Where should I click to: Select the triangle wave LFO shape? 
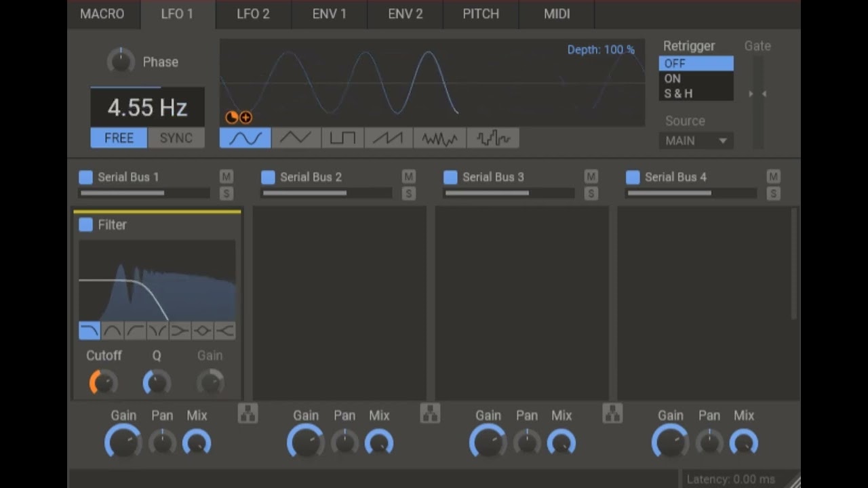(296, 138)
